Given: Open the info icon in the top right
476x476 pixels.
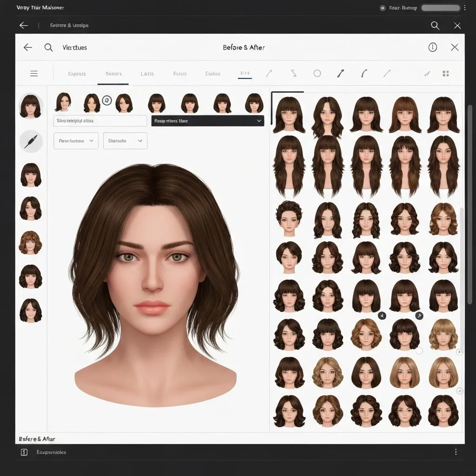Looking at the screenshot, I should coord(432,47).
